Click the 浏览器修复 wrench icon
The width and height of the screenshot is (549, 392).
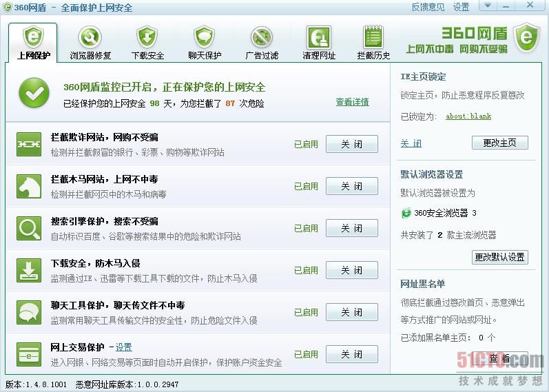[x=90, y=37]
